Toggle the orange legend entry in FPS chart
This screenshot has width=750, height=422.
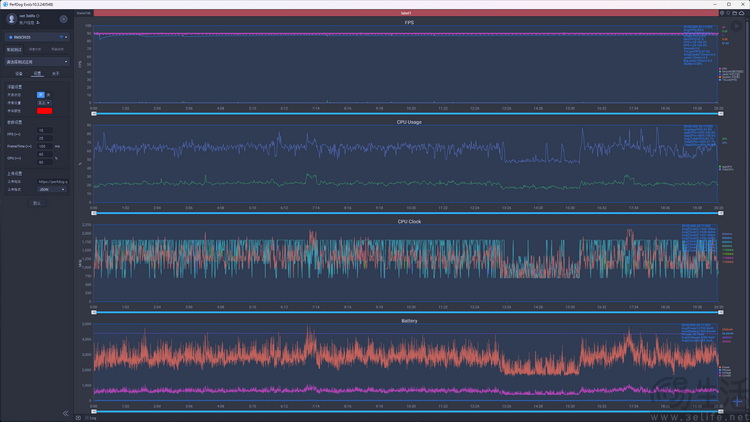729,77
